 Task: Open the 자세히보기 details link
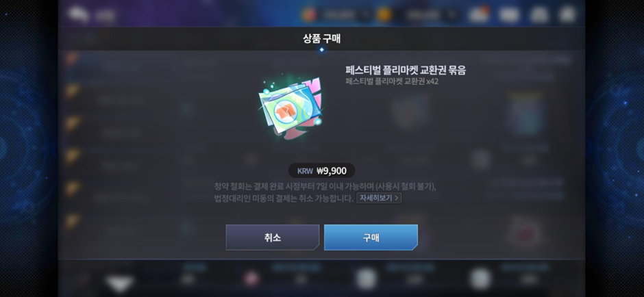[379, 198]
